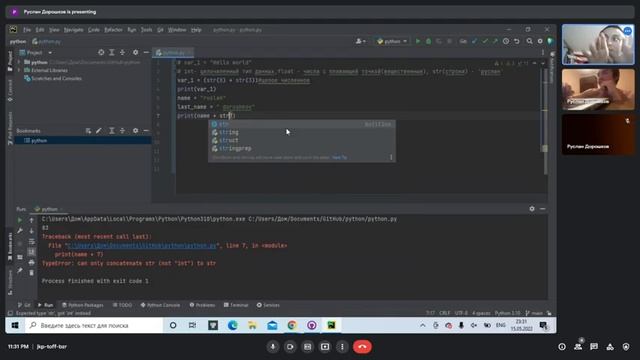The height and width of the screenshot is (360, 640).
Task: Open the Project view dropdown arrow
Action: click(x=50, y=53)
